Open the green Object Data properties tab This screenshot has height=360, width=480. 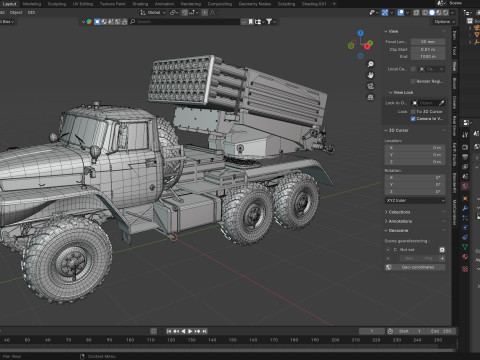click(x=465, y=247)
